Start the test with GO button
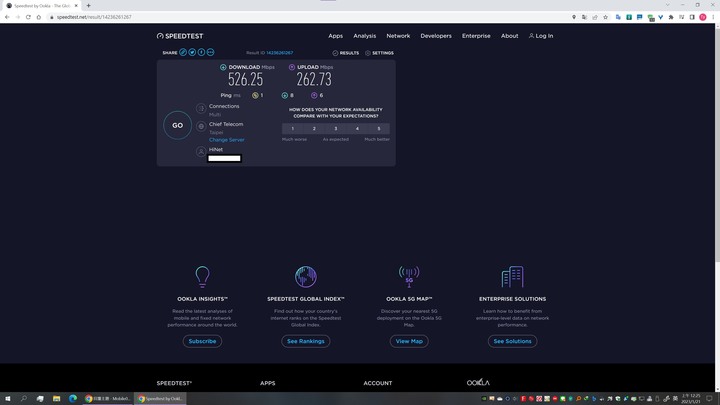This screenshot has width=720, height=405. (x=178, y=125)
